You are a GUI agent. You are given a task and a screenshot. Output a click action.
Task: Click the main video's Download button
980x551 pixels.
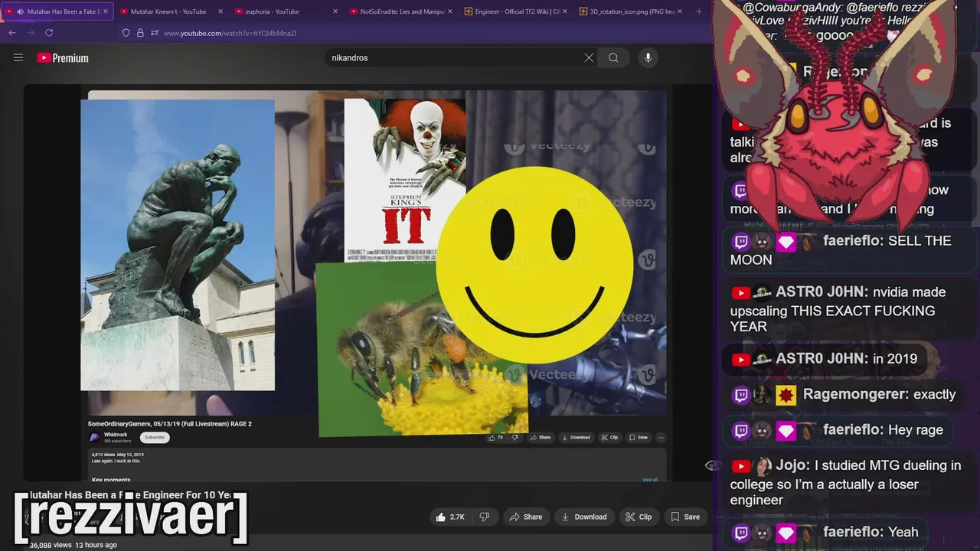coord(584,517)
